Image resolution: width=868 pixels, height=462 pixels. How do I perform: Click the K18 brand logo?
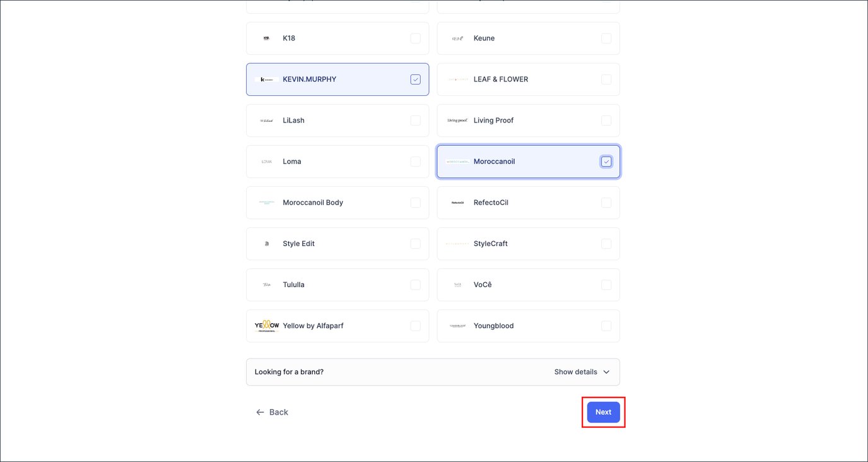pyautogui.click(x=266, y=38)
